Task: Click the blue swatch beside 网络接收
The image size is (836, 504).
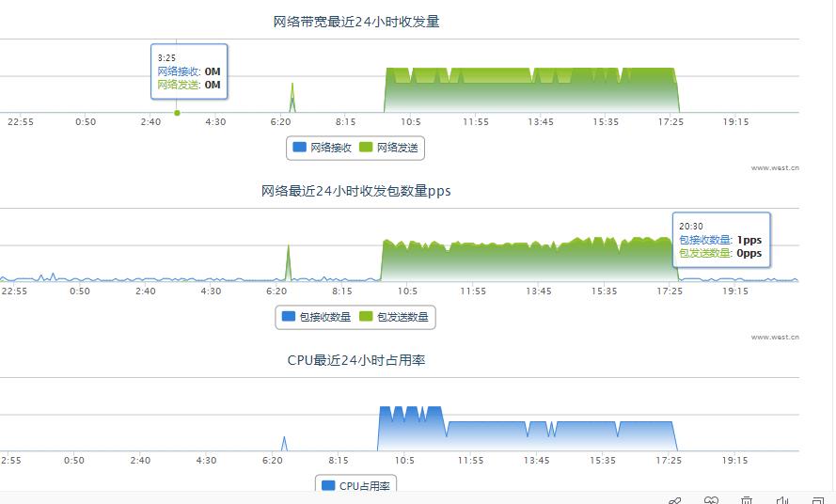Action: point(300,148)
